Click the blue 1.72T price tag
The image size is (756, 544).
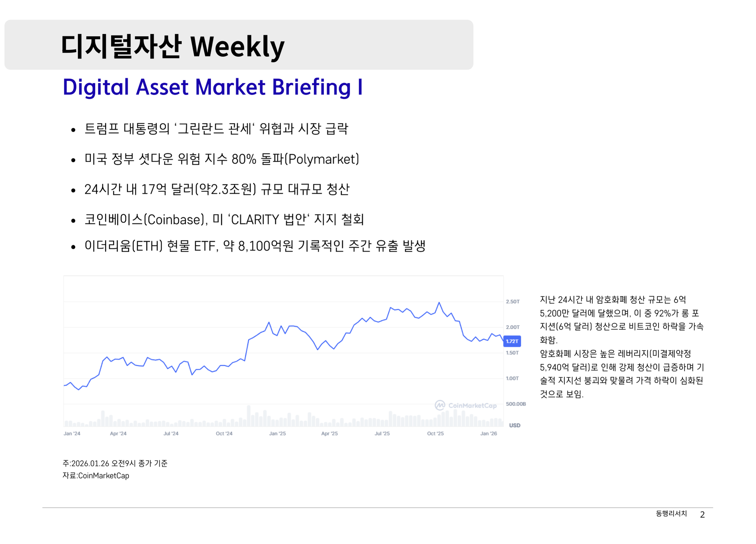512,341
